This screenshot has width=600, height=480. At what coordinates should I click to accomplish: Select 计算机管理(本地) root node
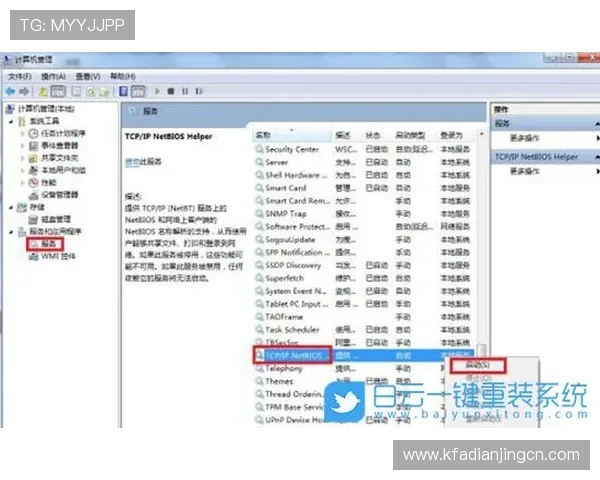pos(46,109)
